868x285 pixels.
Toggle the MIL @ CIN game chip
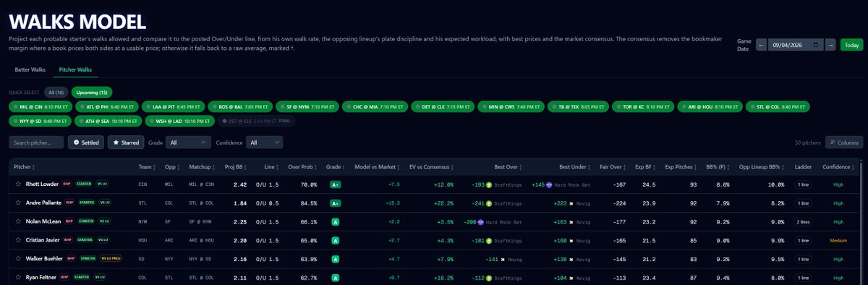(x=41, y=106)
